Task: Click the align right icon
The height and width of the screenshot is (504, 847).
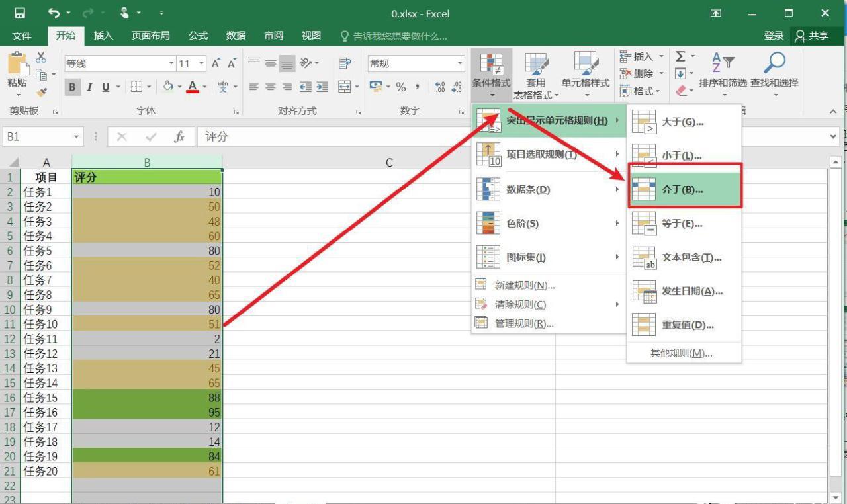Action: coord(287,87)
